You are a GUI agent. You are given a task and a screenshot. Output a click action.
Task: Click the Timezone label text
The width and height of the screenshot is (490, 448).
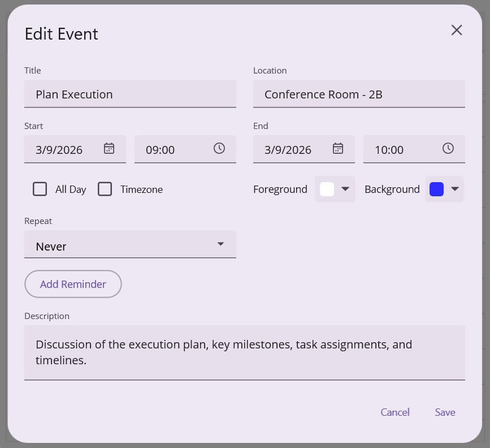(141, 189)
